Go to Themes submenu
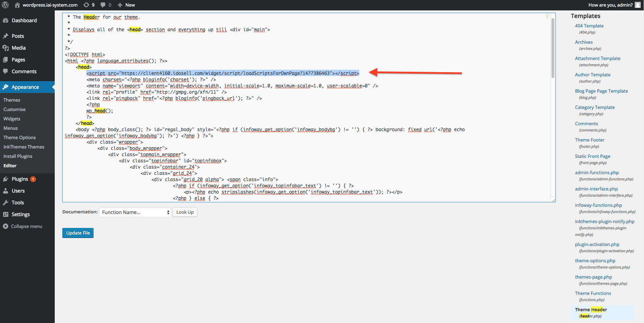The height and width of the screenshot is (323, 644). tap(12, 100)
